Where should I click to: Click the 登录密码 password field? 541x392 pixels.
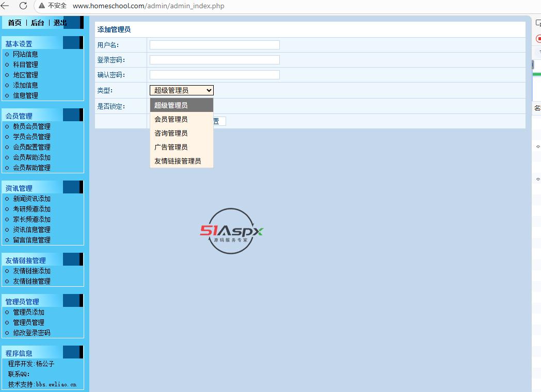click(215, 60)
